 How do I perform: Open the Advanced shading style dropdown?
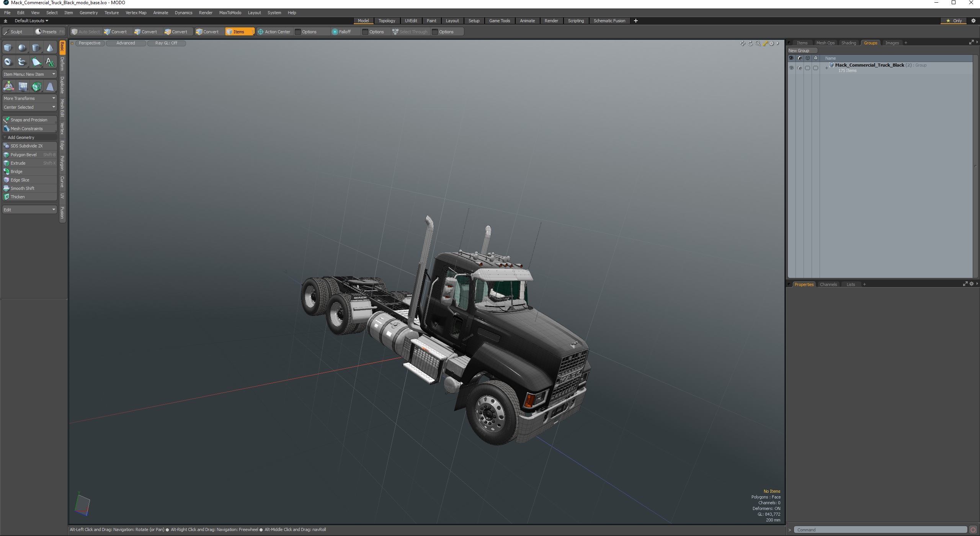(126, 43)
